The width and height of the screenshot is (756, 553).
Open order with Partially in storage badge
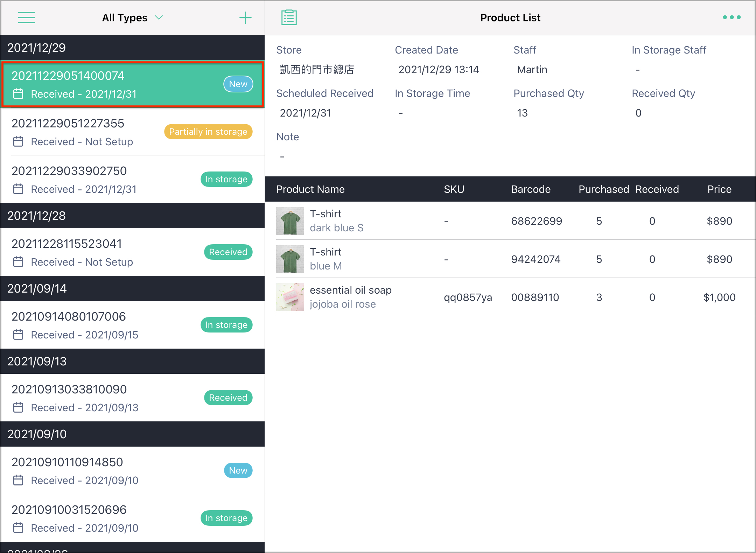pos(133,132)
